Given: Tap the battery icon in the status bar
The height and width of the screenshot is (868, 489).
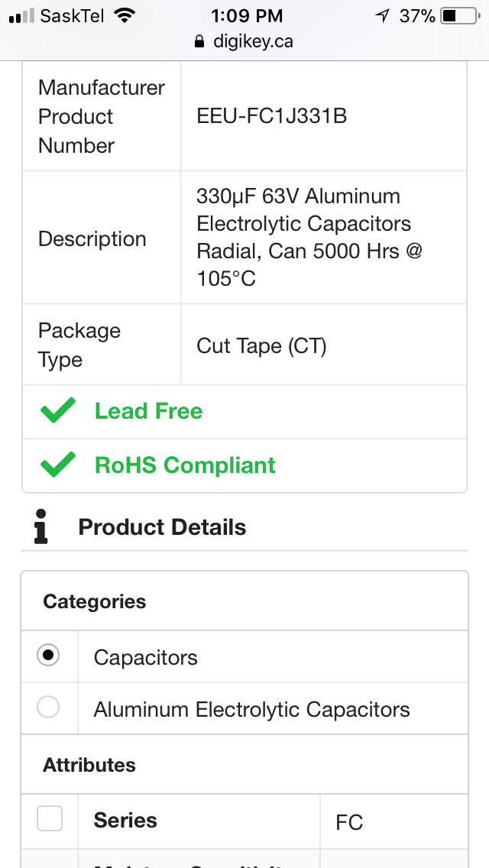Looking at the screenshot, I should tap(460, 16).
